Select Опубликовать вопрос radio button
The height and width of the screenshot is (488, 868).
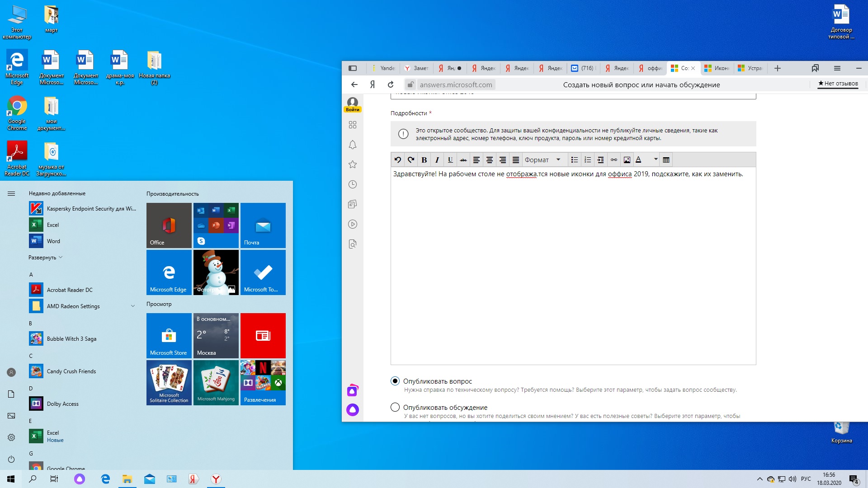395,381
